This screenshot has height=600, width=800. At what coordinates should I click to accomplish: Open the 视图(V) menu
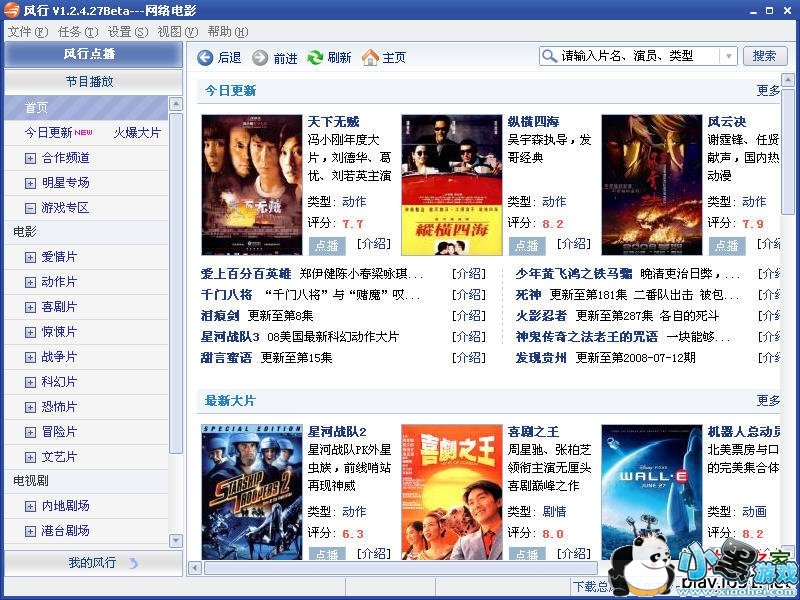177,32
